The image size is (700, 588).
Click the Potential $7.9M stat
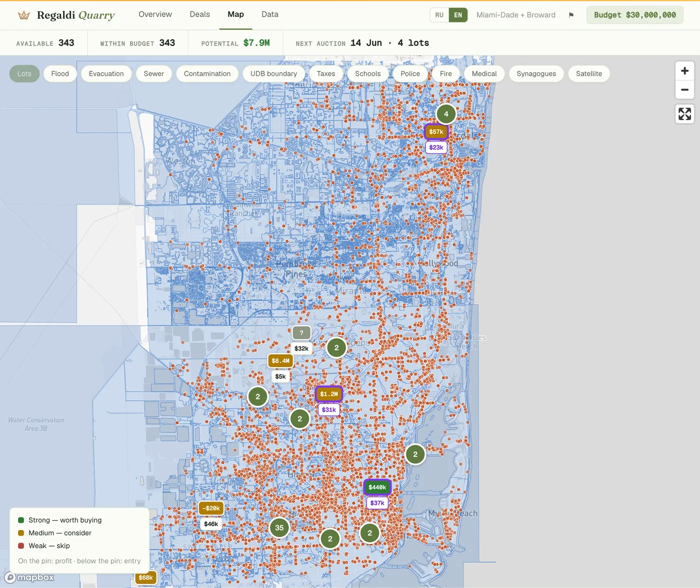tap(235, 43)
